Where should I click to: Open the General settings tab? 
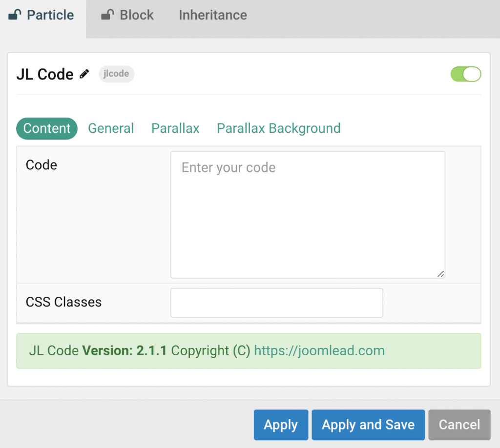pyautogui.click(x=111, y=128)
